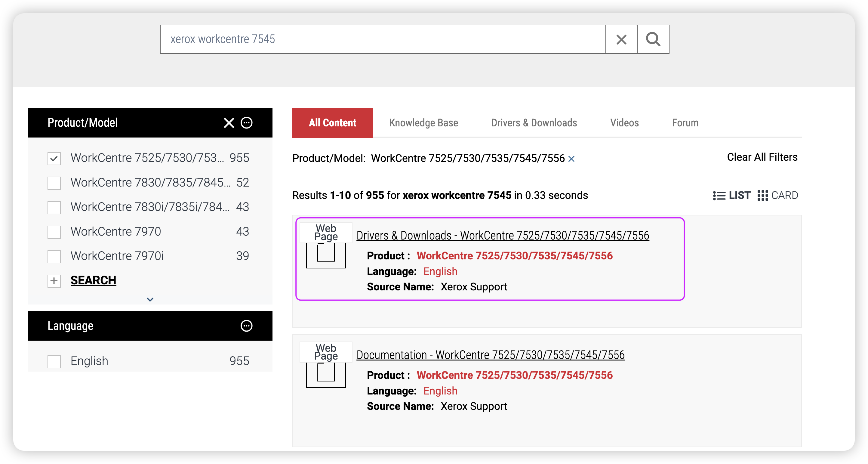Clear the search box with the X icon

pyautogui.click(x=621, y=39)
